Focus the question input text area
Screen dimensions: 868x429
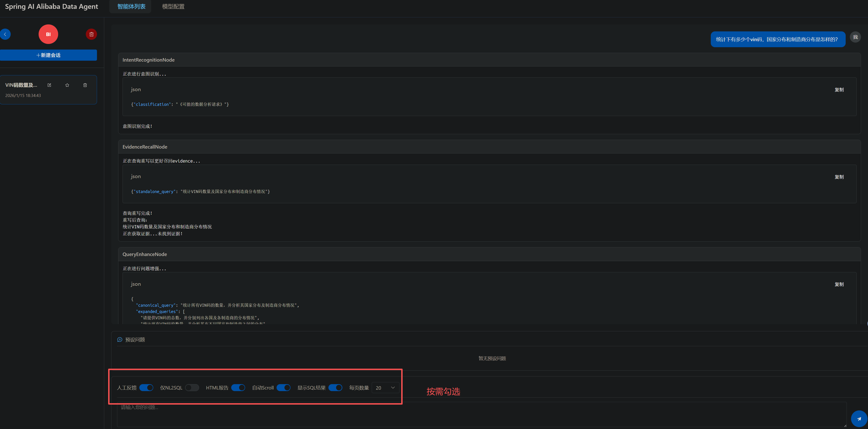point(481,414)
